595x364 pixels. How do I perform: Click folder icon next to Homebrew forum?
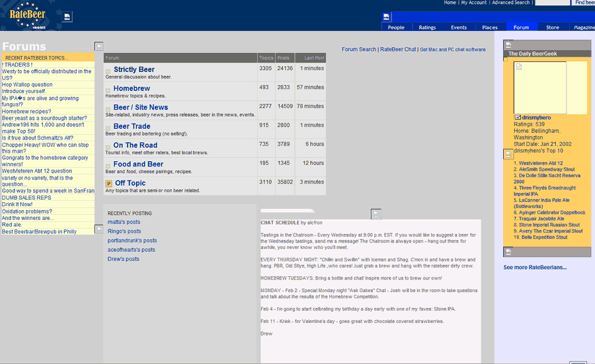[x=108, y=91]
